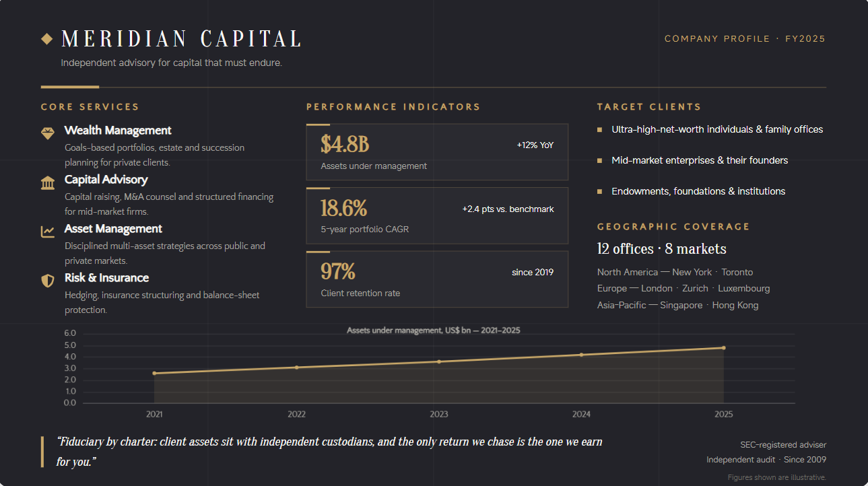
Task: Click the Company Profile · FY2025 label
Action: (x=745, y=38)
